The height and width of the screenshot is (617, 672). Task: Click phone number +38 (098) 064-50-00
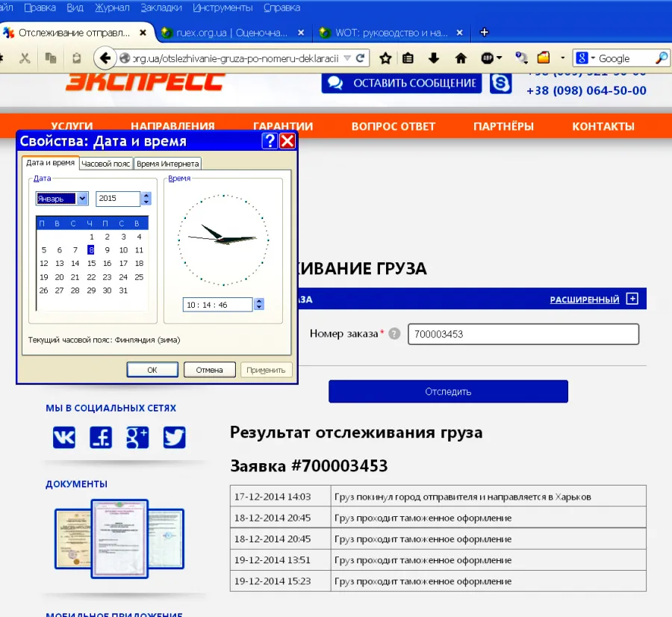tap(586, 90)
